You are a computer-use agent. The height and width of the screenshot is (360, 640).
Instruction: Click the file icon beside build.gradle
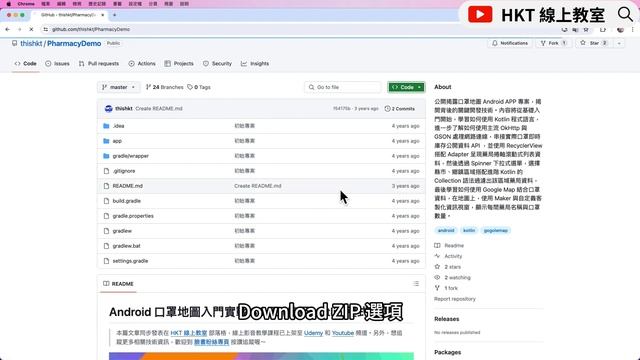pyautogui.click(x=106, y=201)
